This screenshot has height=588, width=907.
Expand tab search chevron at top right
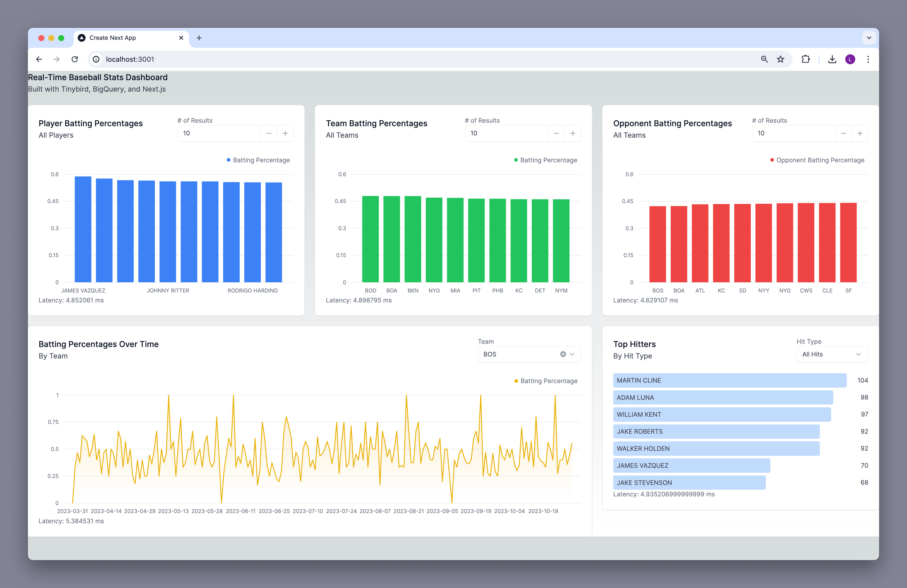click(x=869, y=38)
